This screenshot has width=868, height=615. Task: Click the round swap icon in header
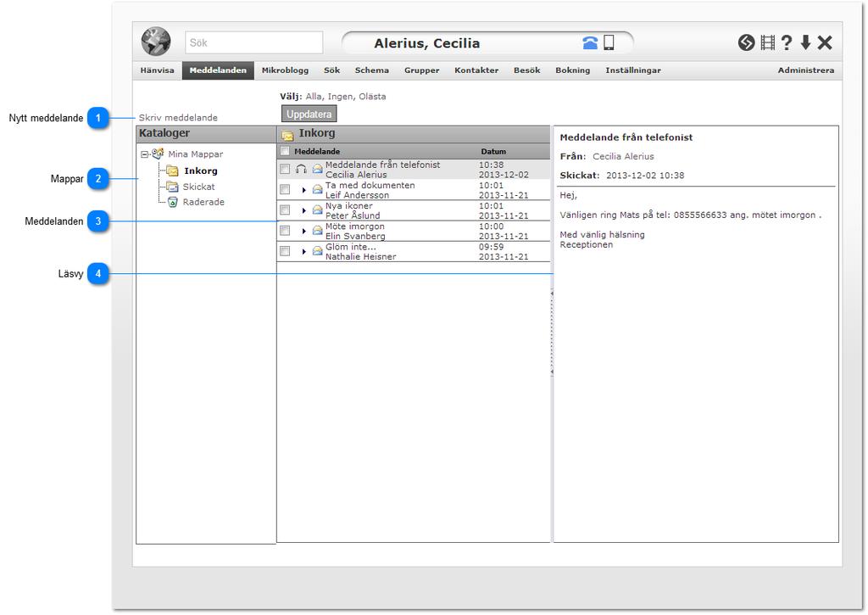click(746, 42)
